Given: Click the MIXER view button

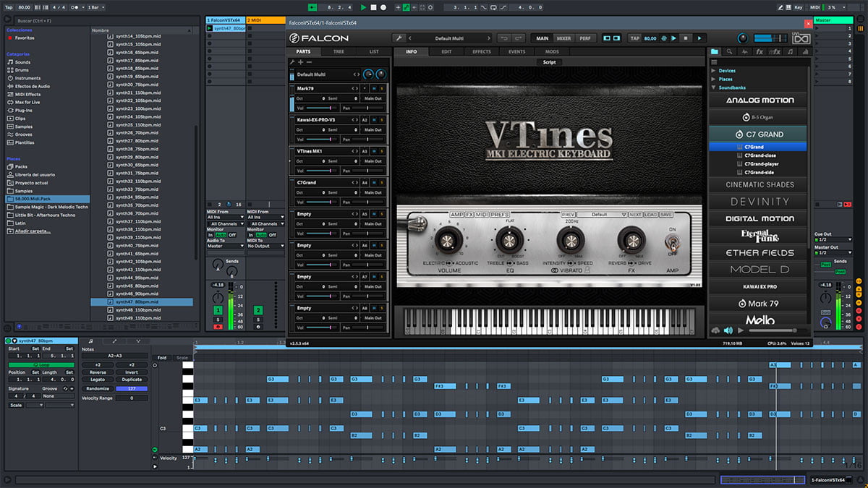Looking at the screenshot, I should pos(563,38).
